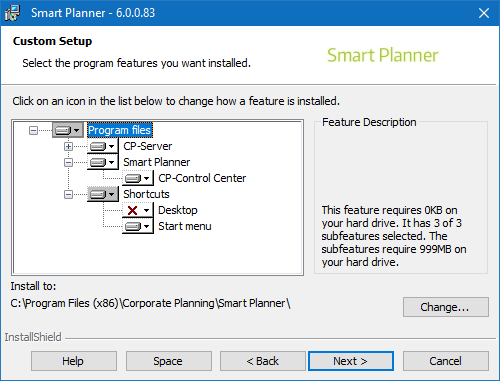Open the Help button
Screen dimensions: 500x381
click(x=74, y=361)
